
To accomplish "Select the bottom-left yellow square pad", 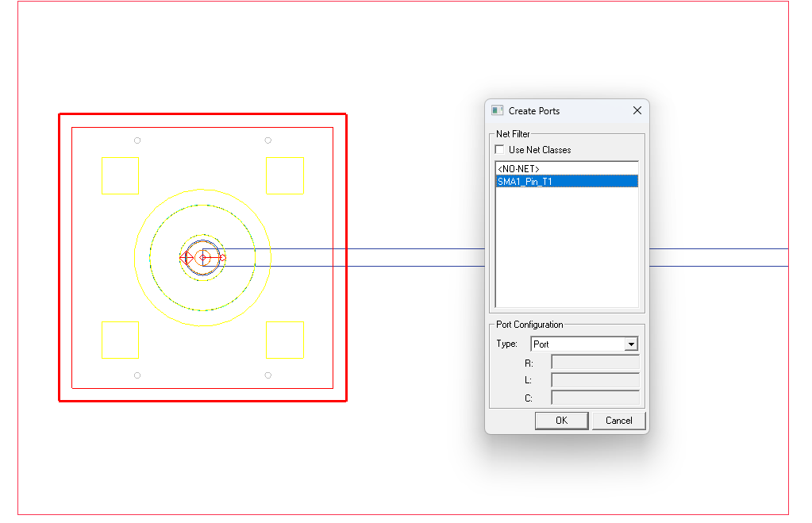I will click(120, 340).
